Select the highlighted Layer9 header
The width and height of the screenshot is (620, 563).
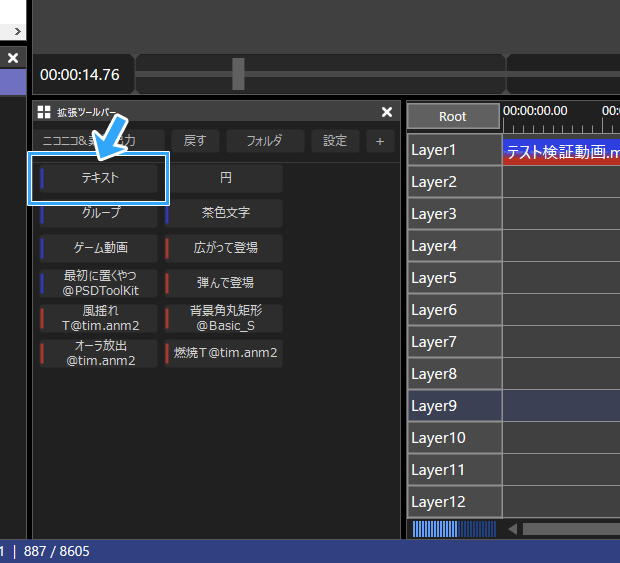(x=455, y=406)
